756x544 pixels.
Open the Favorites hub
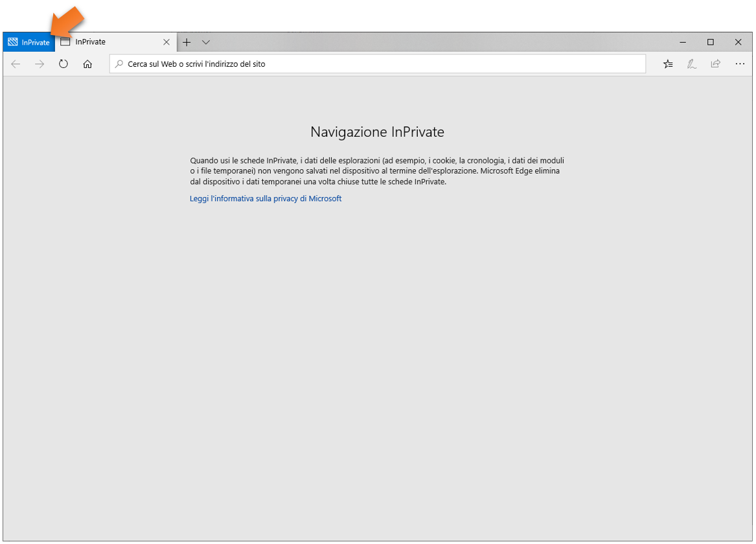tap(668, 64)
